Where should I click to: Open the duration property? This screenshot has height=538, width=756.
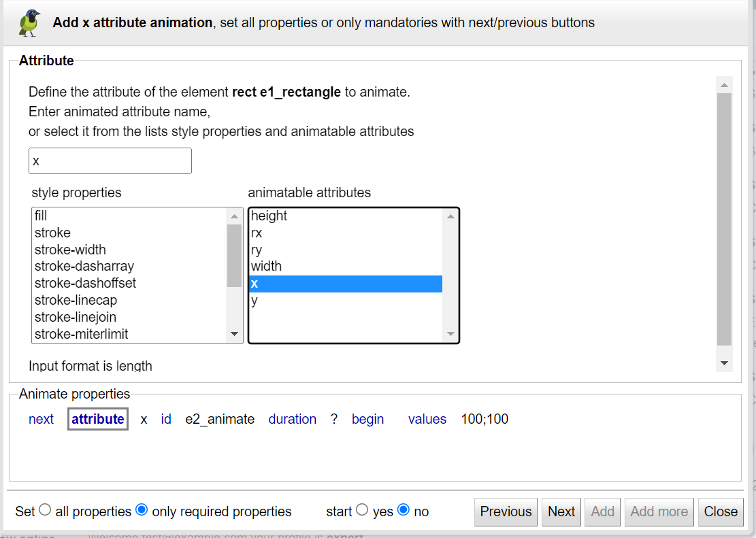(292, 419)
